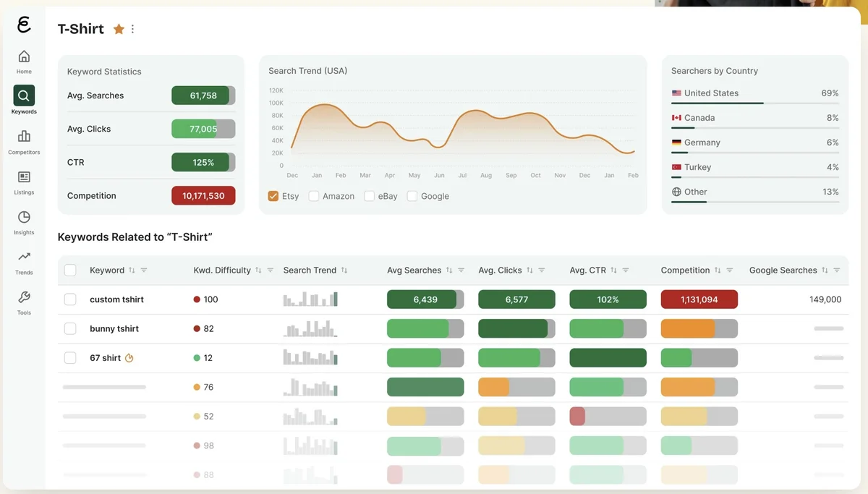
Task: Open the Listings sidebar icon
Action: pyautogui.click(x=24, y=176)
